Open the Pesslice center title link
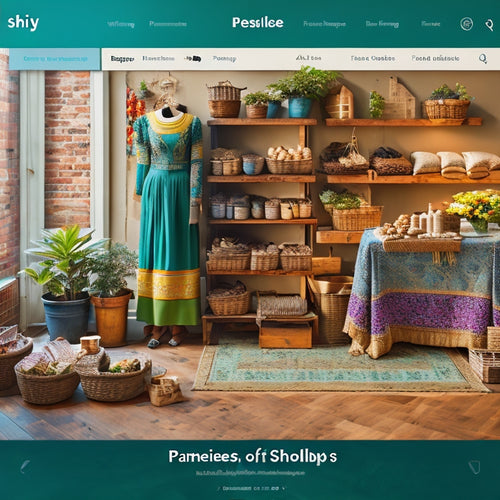This screenshot has height=500, width=500. (258, 23)
